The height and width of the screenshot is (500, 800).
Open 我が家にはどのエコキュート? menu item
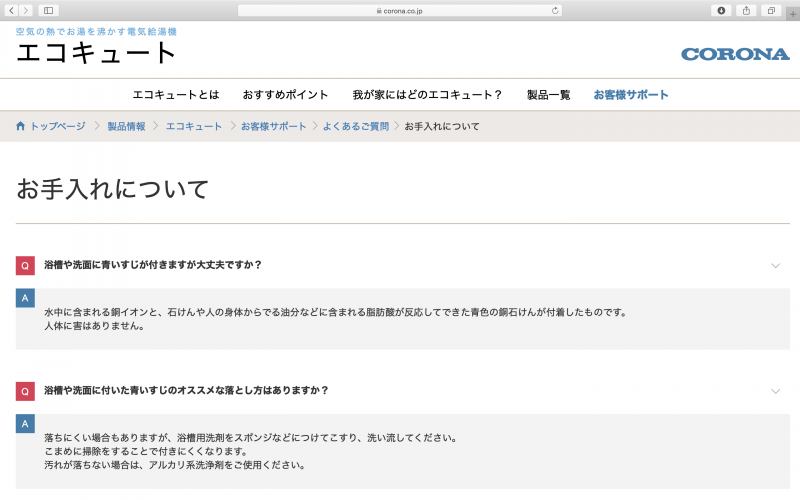[x=427, y=95]
